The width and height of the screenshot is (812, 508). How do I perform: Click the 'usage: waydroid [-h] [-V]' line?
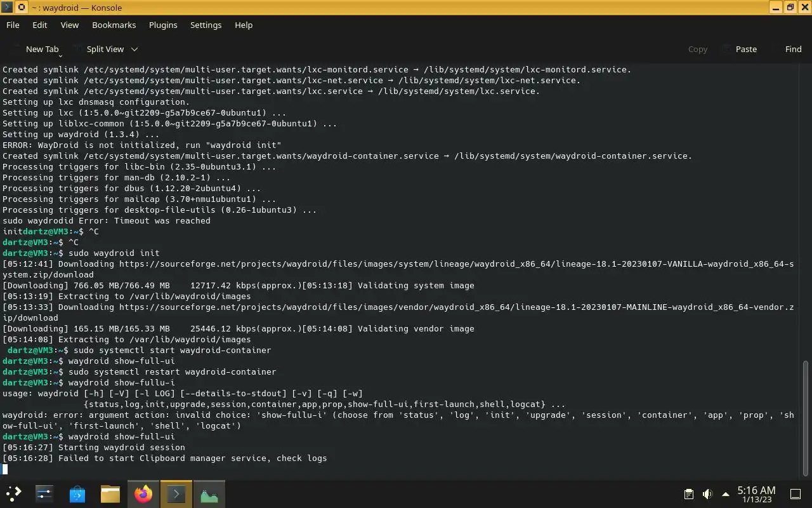tap(183, 393)
